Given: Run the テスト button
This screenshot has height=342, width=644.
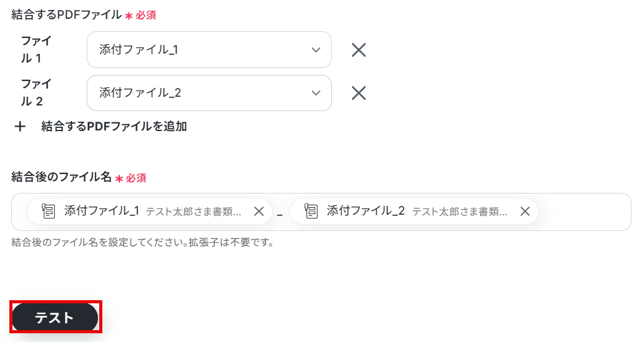Looking at the screenshot, I should [55, 317].
